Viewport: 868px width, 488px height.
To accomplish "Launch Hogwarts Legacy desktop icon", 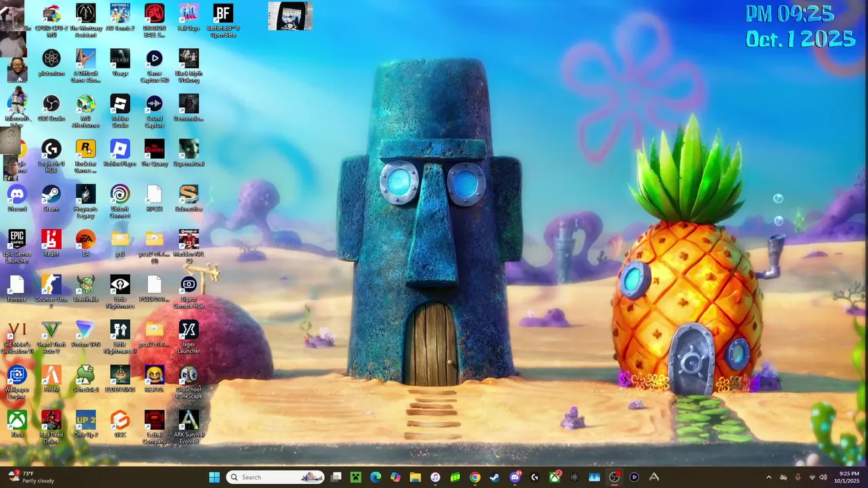I will pyautogui.click(x=85, y=201).
